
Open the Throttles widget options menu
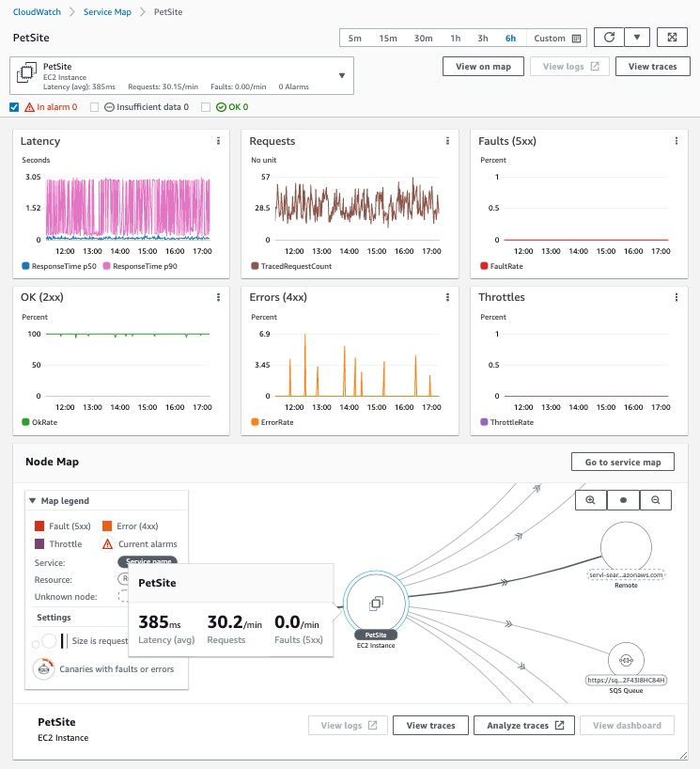point(677,297)
